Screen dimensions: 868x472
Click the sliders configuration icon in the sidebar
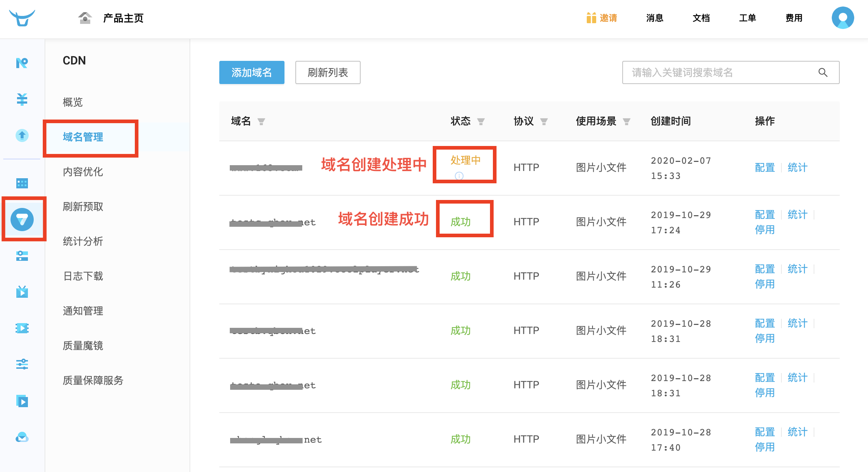pyautogui.click(x=22, y=364)
